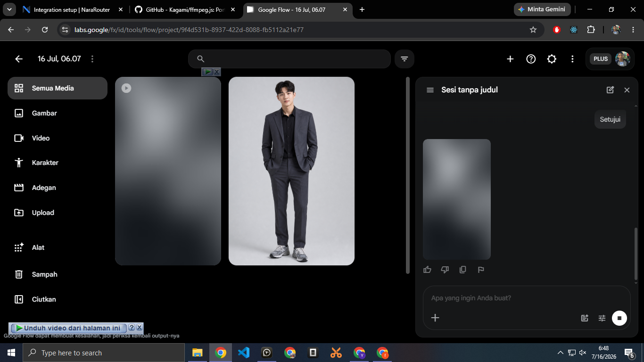The width and height of the screenshot is (644, 362).
Task: Open Gambar section in sidebar
Action: (x=58, y=113)
